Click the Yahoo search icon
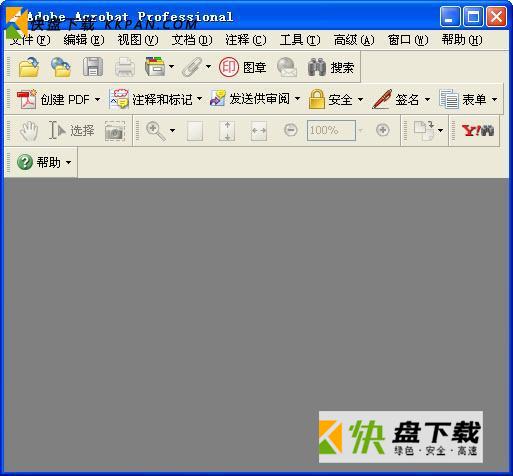Screen dimensions: 513x476 tap(478, 130)
